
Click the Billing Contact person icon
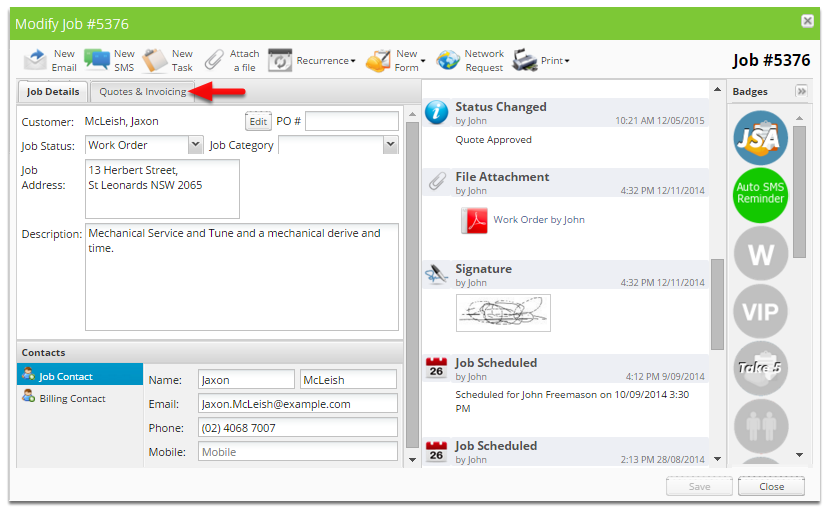(28, 396)
